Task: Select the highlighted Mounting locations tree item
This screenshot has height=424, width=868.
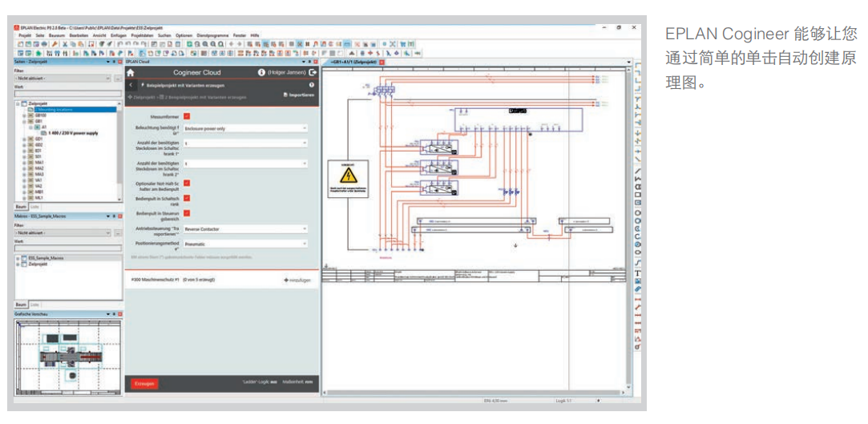Action: [x=72, y=110]
